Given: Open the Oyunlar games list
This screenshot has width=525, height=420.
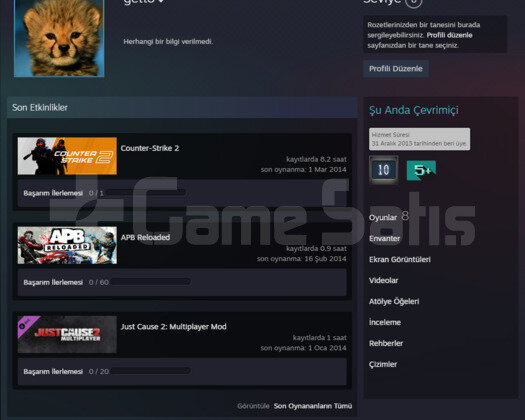Looking at the screenshot, I should point(383,218).
